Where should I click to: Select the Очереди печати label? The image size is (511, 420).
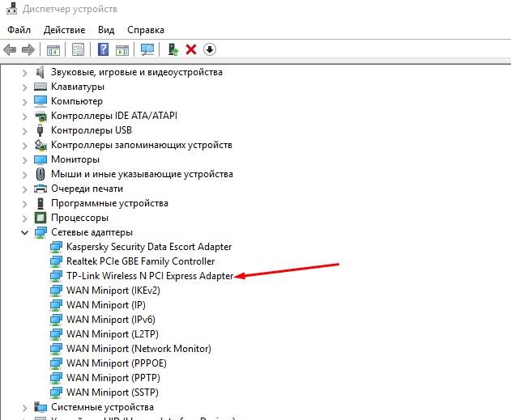87,189
